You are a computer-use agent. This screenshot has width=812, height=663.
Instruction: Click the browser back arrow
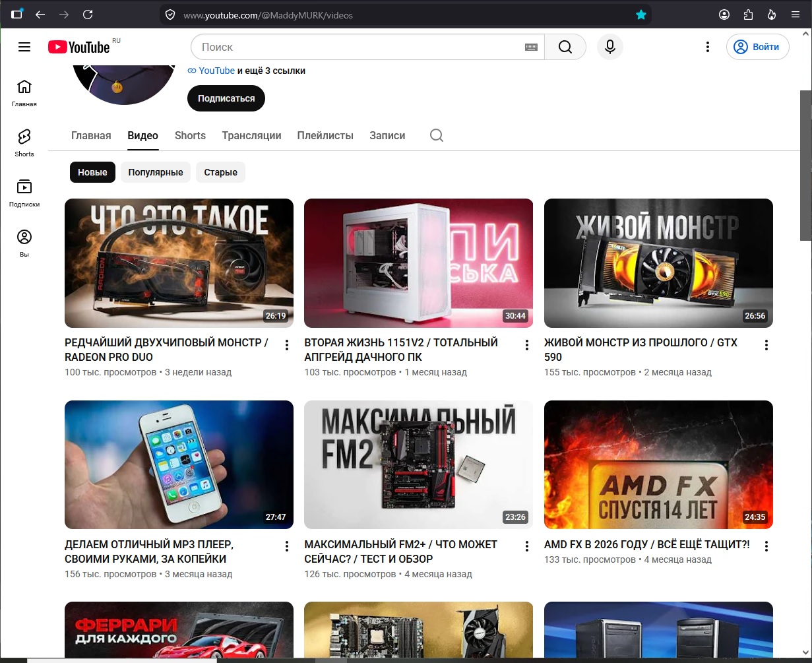[40, 15]
